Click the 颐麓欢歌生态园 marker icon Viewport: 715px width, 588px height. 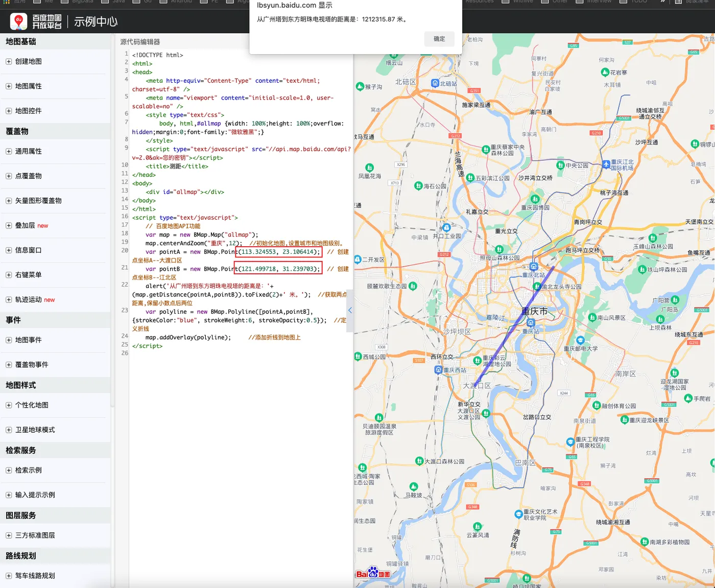click(413, 286)
